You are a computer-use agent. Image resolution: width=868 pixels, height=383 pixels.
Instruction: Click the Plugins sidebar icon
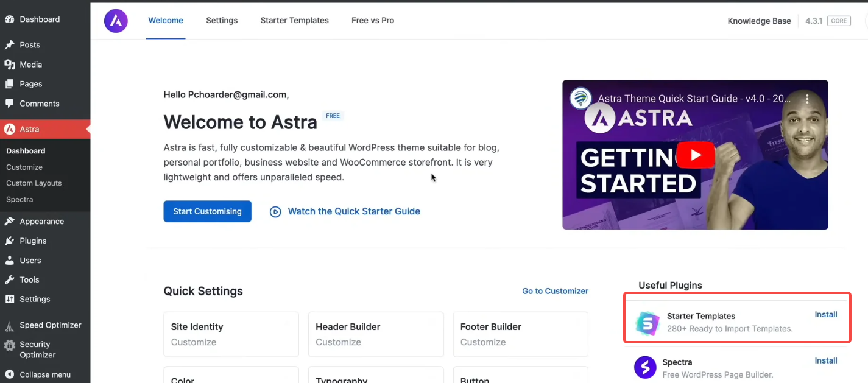pyautogui.click(x=9, y=241)
